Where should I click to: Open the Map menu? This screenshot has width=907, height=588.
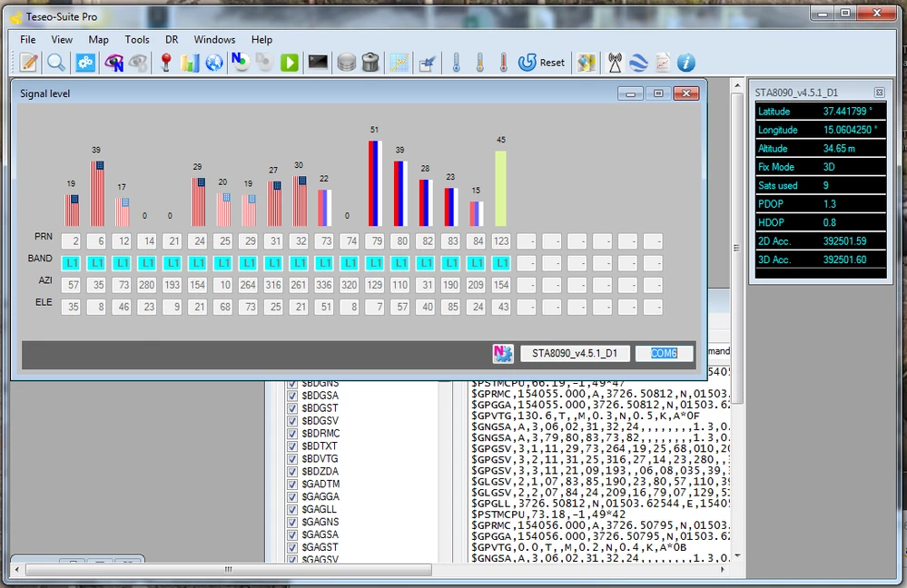pyautogui.click(x=98, y=39)
